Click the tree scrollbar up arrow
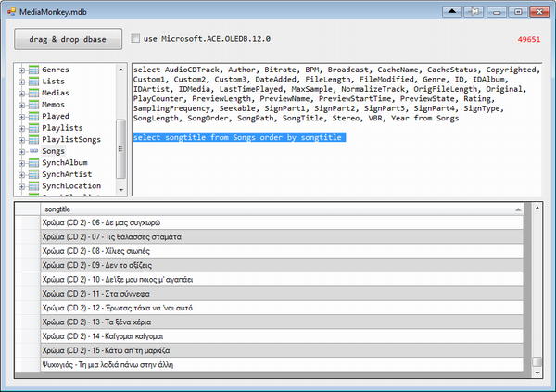The image size is (556, 392). 120,70
